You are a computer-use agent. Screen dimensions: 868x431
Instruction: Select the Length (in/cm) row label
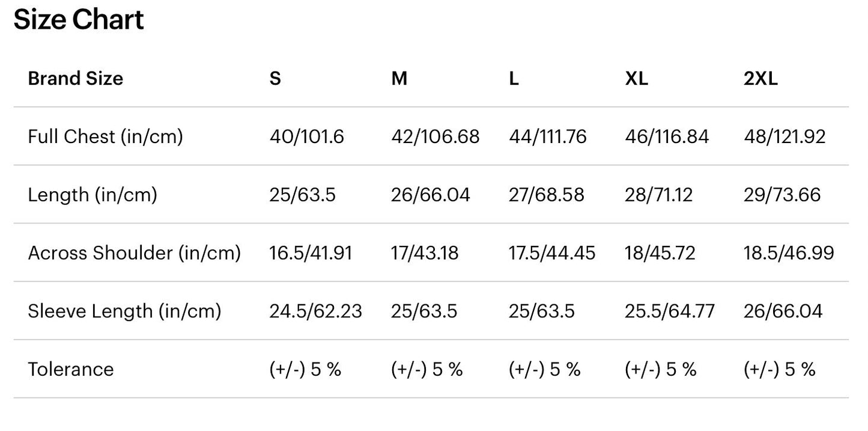pos(93,195)
